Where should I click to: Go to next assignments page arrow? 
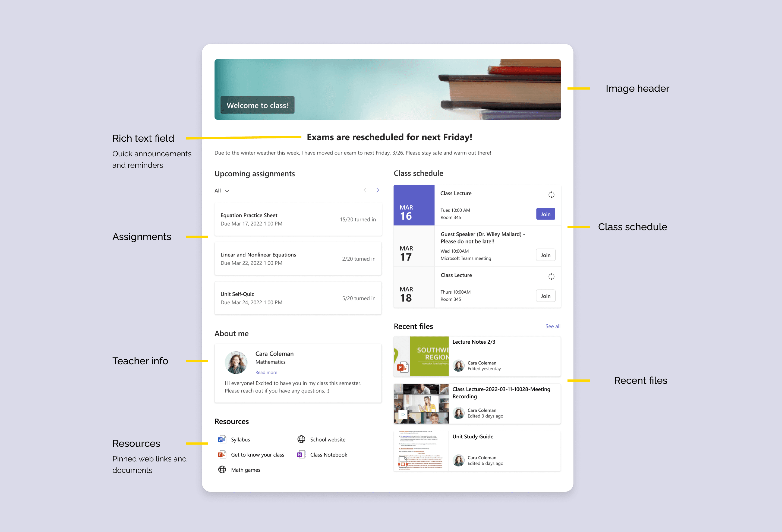[x=377, y=190]
